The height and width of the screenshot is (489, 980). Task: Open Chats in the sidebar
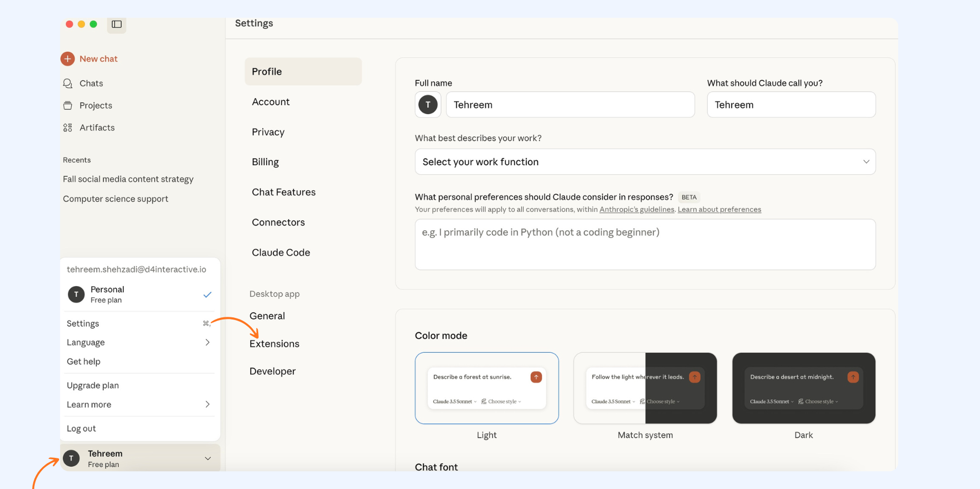(91, 83)
